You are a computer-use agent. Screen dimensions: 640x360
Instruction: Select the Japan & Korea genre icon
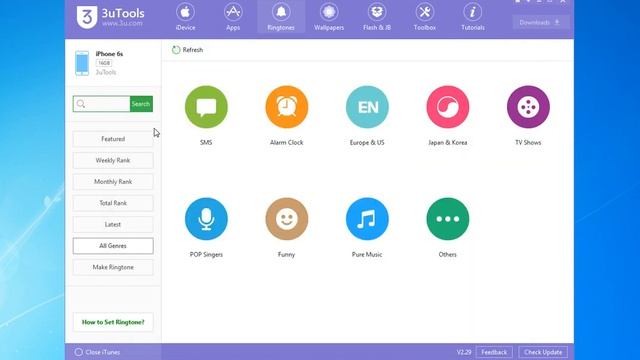448,107
